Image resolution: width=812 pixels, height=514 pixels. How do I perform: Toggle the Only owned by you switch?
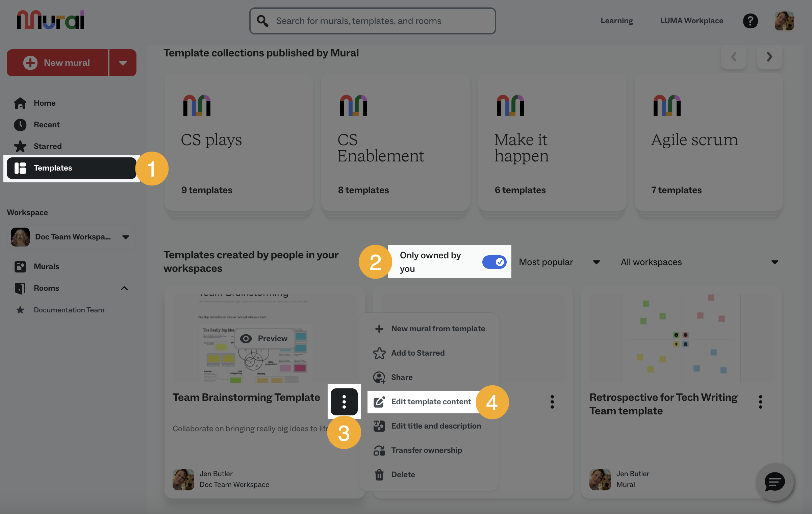[x=494, y=262]
